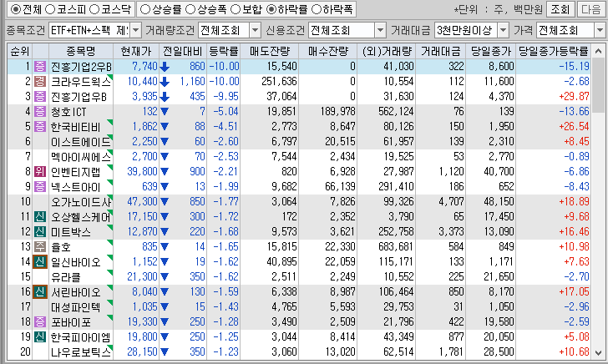Viewport: 608px width, 364px height.
Task: Click the vertical scrollbar thumb
Action: click(x=598, y=84)
